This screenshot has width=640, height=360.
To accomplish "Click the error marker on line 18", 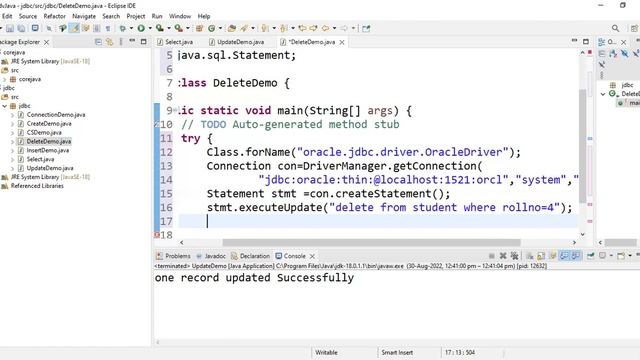I will (157, 235).
